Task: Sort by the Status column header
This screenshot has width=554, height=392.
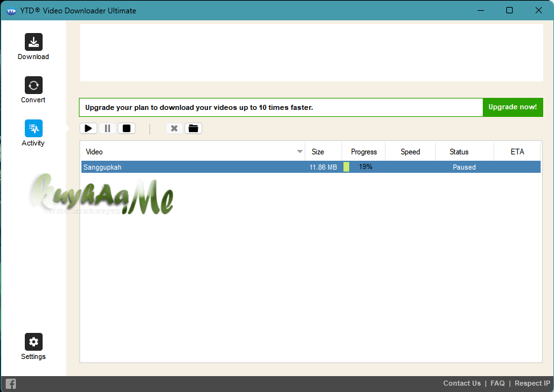Action: [x=464, y=152]
